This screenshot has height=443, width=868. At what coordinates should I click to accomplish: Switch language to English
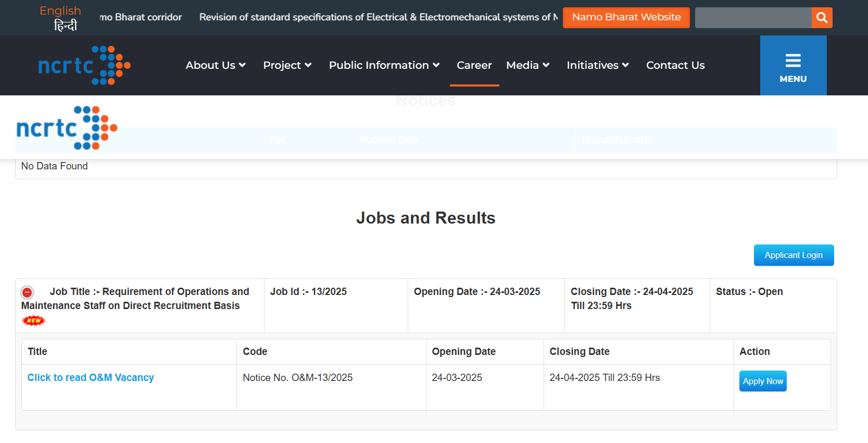[x=60, y=11]
